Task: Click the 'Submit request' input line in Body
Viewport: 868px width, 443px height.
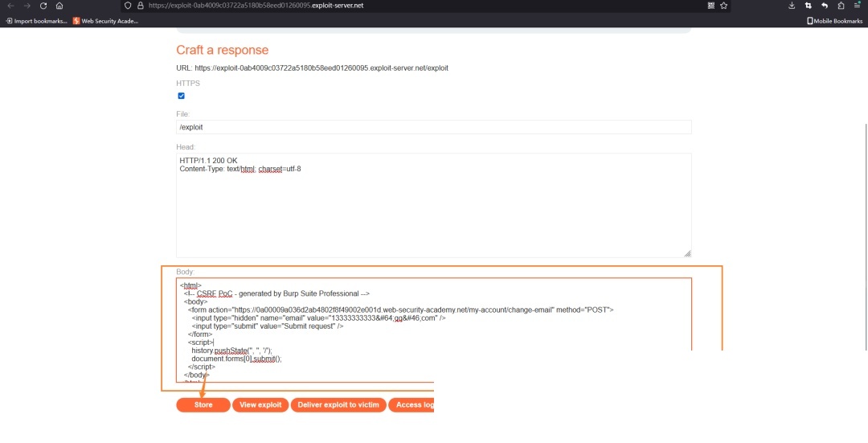Action: 268,326
